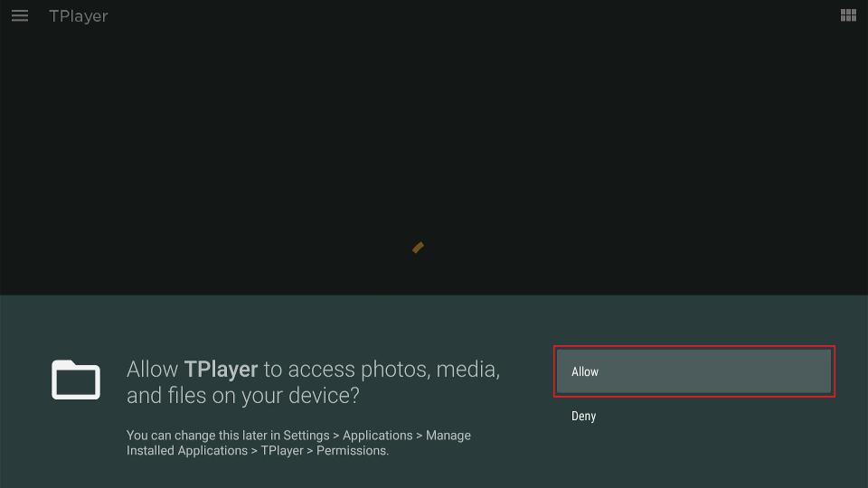
Task: Deny TPlayer the storage permission
Action: pyautogui.click(x=693, y=416)
